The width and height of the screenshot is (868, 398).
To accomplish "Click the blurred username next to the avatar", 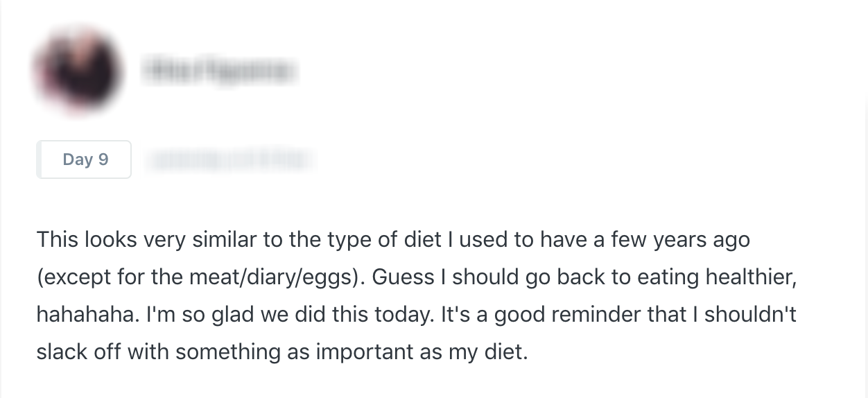I will click(219, 71).
